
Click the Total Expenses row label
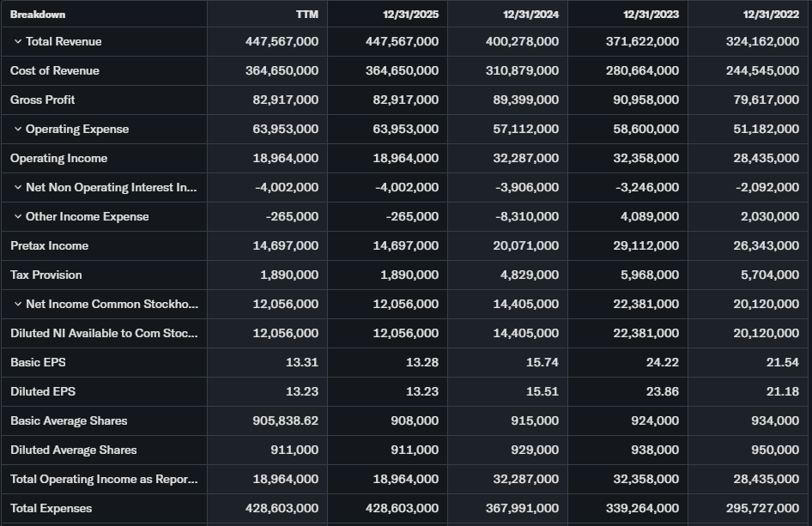[51, 509]
